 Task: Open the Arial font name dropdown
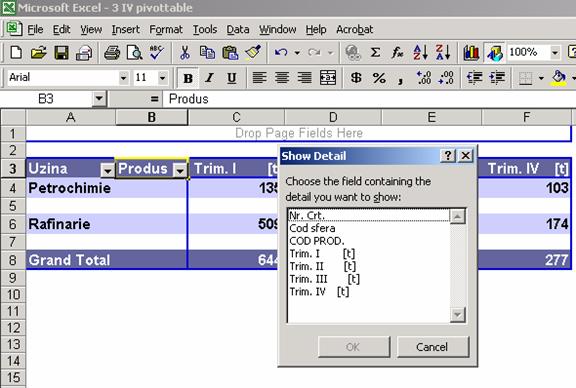[123, 78]
